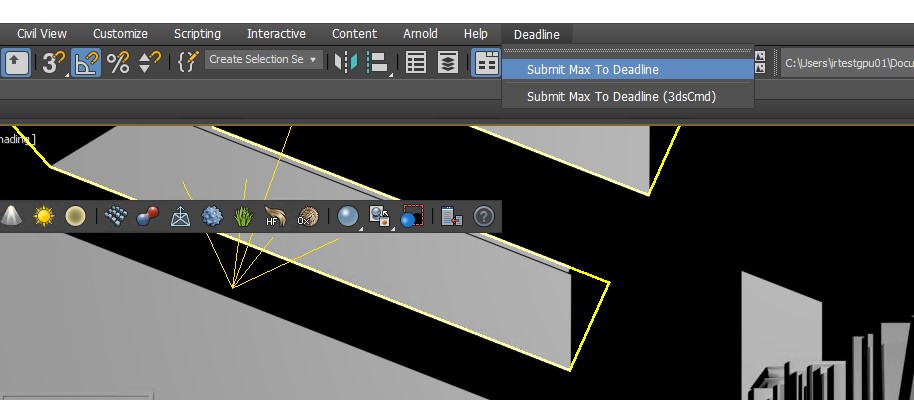Toggle the Ribbon display button
Image resolution: width=914 pixels, height=400 pixels.
486,62
